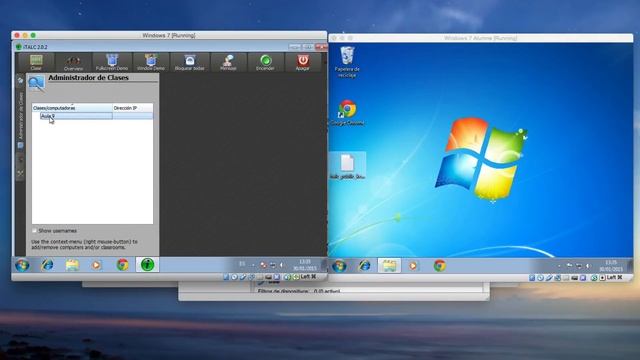Select the file icon on right VM desktop
The width and height of the screenshot is (640, 360).
coord(347,166)
